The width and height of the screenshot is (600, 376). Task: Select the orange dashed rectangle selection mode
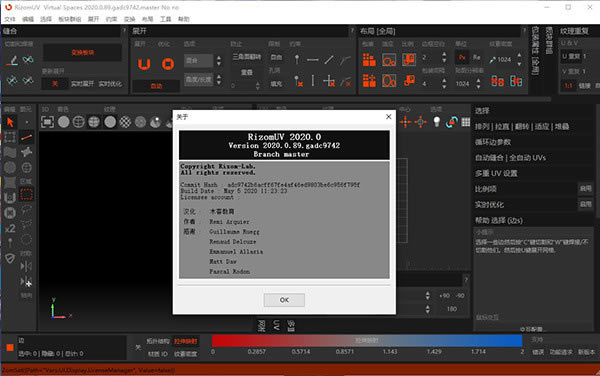pyautogui.click(x=26, y=194)
